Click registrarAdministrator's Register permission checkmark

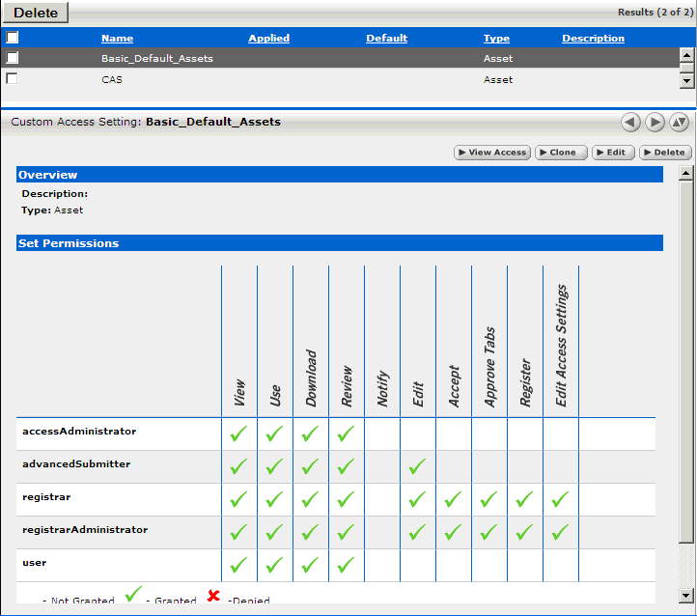point(524,532)
